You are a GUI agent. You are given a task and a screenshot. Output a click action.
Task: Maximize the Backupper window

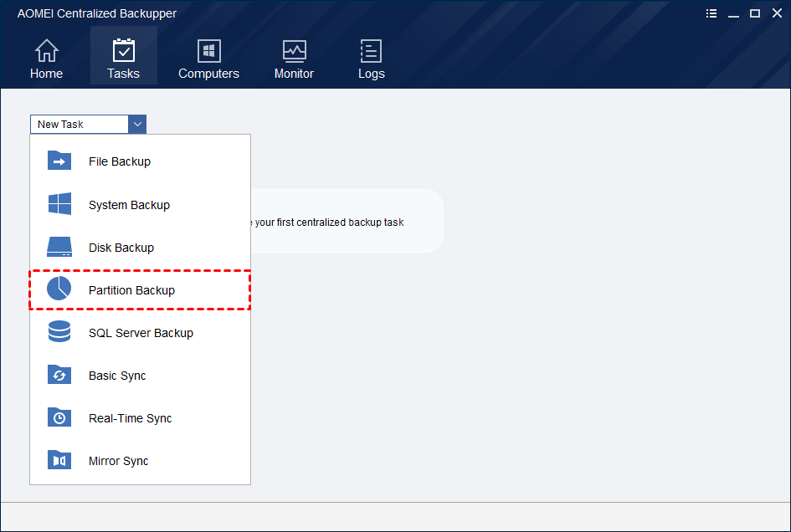coord(755,13)
